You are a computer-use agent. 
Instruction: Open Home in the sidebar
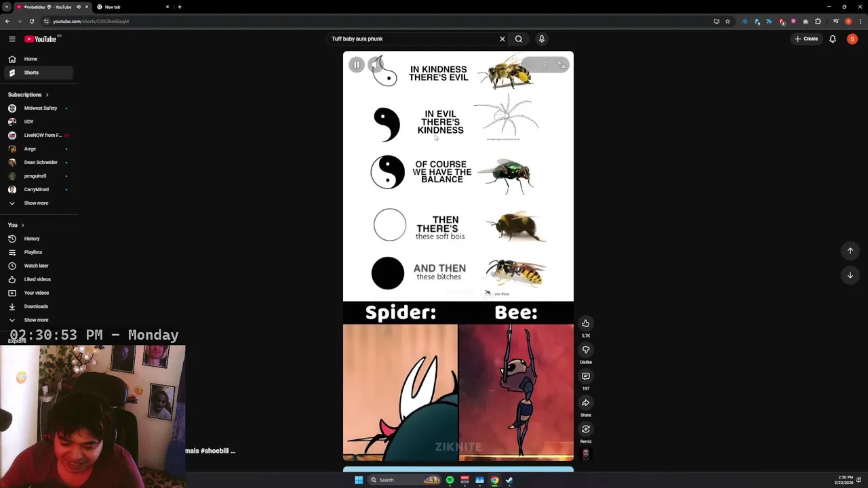(39, 59)
